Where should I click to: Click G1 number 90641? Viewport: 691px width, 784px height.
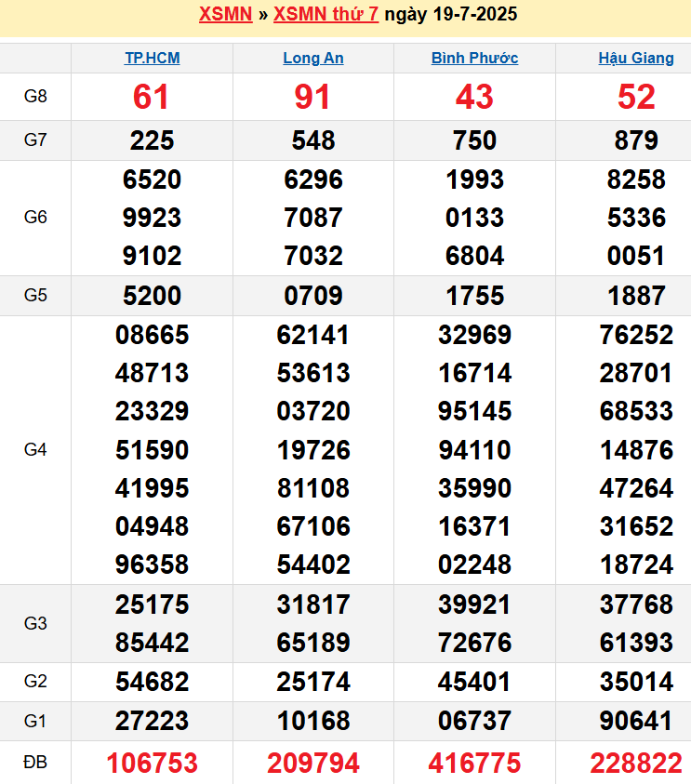(x=636, y=721)
